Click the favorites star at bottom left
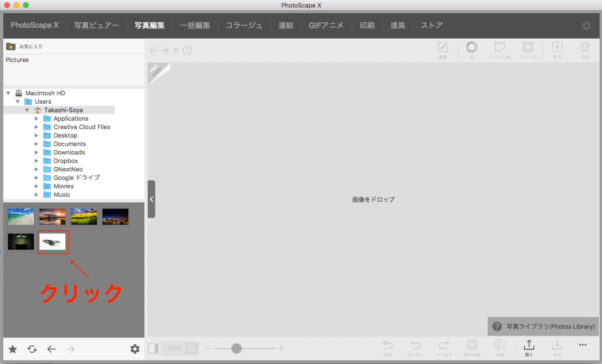Viewport: 602px width, 364px height. pyautogui.click(x=13, y=349)
